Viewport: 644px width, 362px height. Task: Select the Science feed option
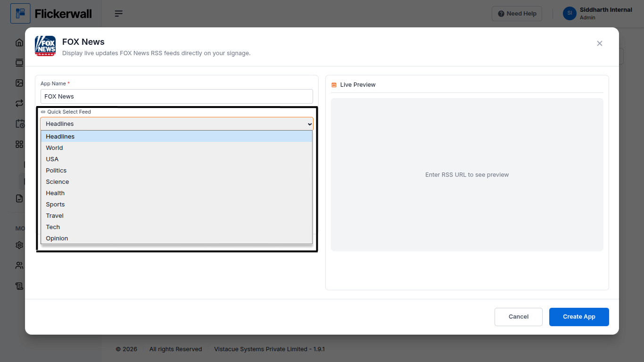pyautogui.click(x=177, y=181)
